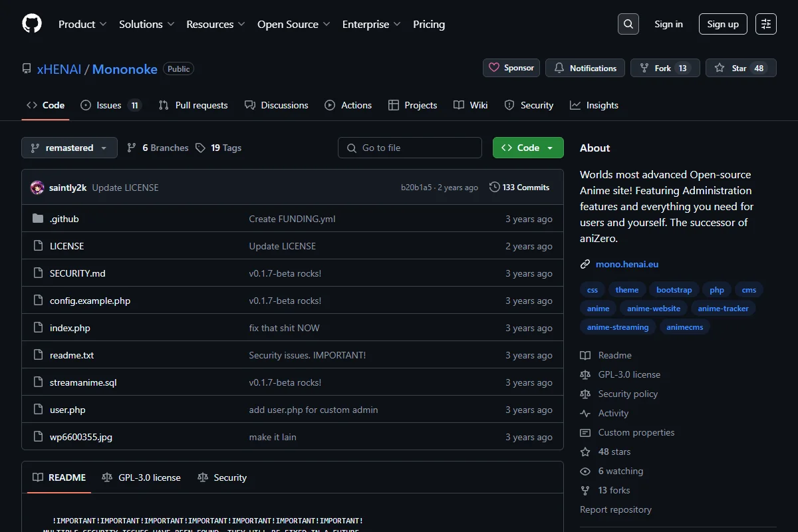Expand the Product menu
Image resolution: width=798 pixels, height=532 pixels.
82,24
